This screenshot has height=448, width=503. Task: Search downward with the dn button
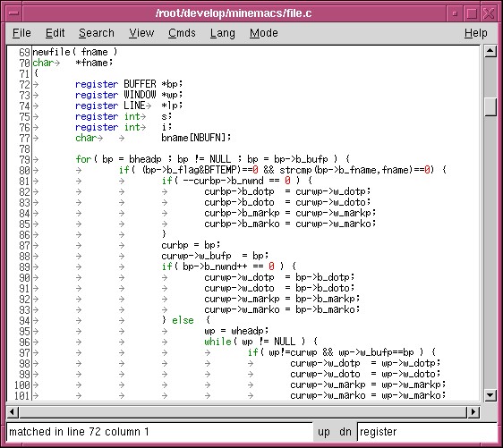point(345,432)
